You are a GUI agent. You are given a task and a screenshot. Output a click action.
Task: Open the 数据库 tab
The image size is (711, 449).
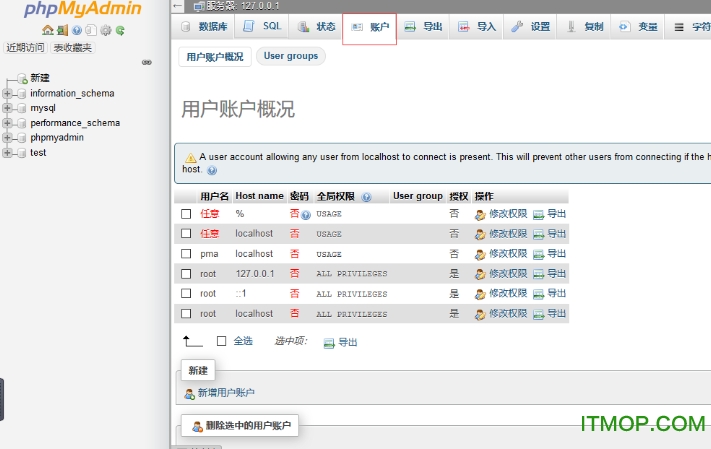204,27
